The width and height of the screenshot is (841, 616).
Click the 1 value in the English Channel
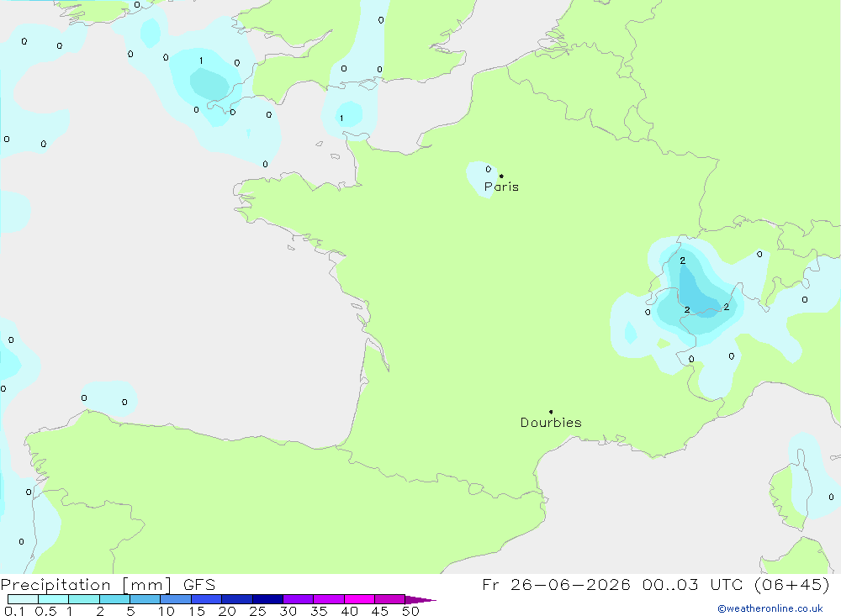click(x=341, y=118)
